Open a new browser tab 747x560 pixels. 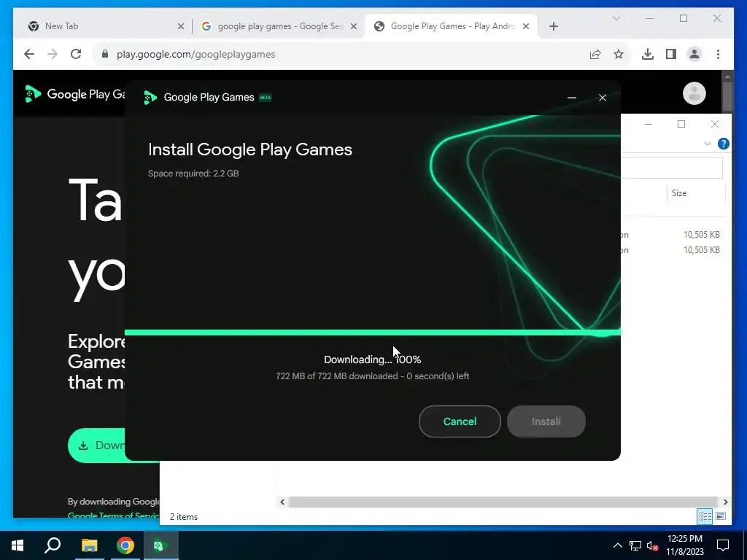coord(553,26)
